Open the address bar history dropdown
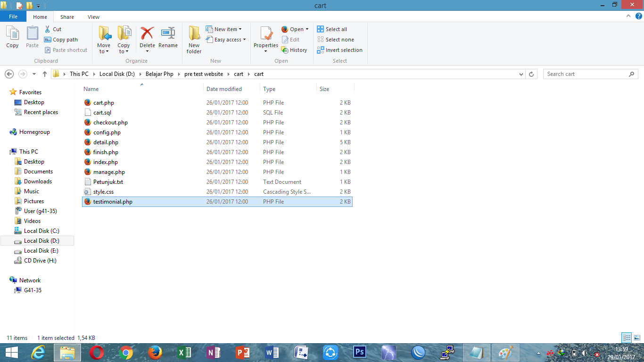The width and height of the screenshot is (644, 362). click(x=520, y=74)
